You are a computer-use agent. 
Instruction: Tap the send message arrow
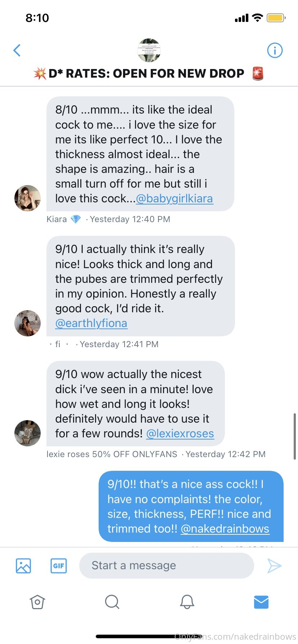(x=274, y=566)
